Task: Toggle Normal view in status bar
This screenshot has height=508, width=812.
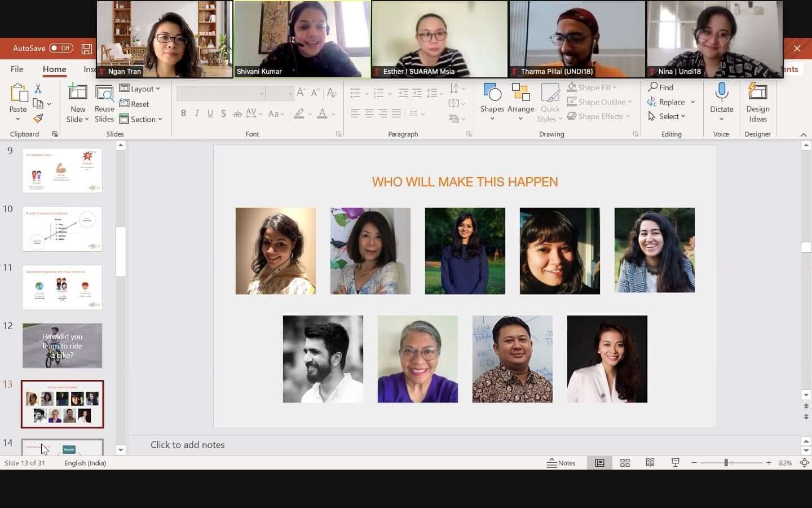Action: pyautogui.click(x=599, y=463)
